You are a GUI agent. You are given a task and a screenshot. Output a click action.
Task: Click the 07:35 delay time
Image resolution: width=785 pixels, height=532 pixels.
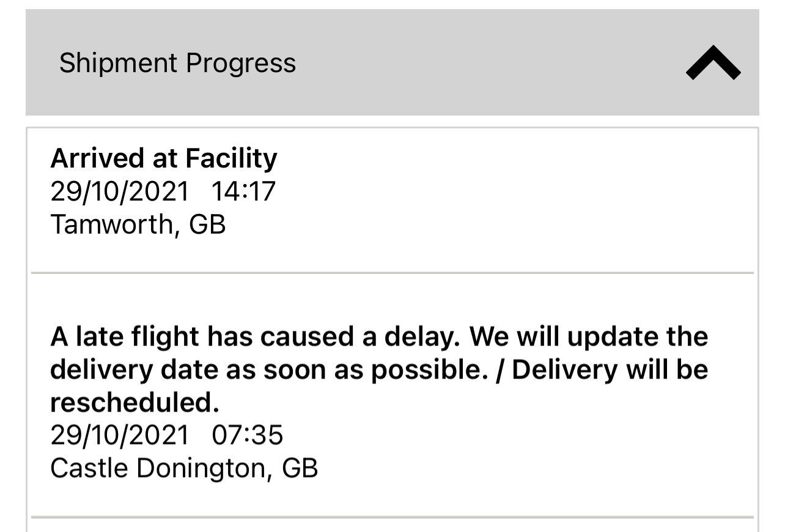247,435
